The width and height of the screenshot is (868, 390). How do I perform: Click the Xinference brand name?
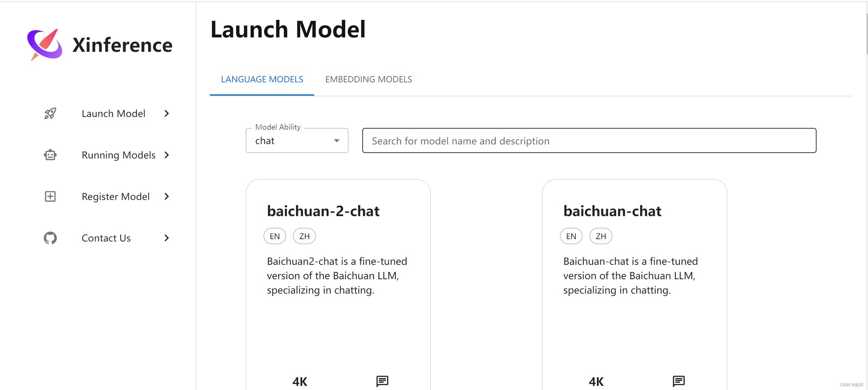tap(122, 45)
